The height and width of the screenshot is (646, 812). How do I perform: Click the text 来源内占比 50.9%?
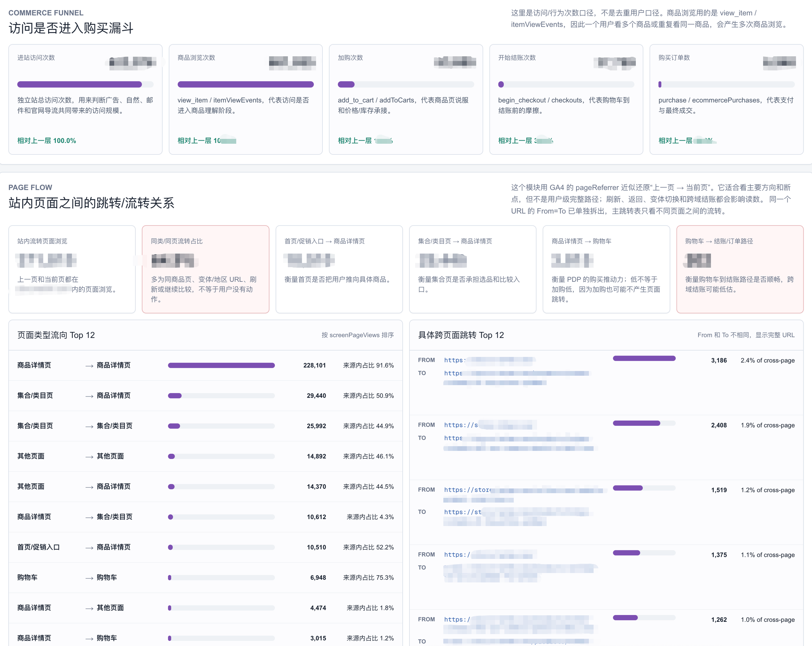[368, 396]
